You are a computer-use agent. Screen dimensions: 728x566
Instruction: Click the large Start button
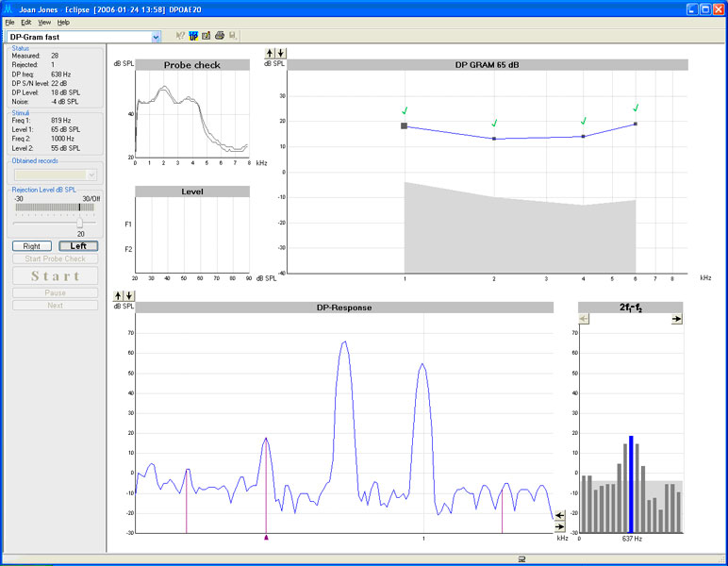coord(56,276)
